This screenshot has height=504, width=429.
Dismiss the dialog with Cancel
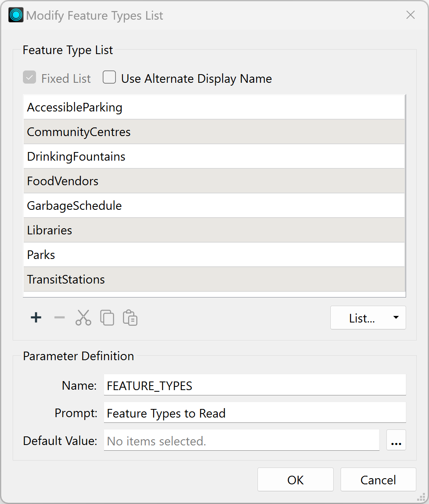[x=378, y=479]
